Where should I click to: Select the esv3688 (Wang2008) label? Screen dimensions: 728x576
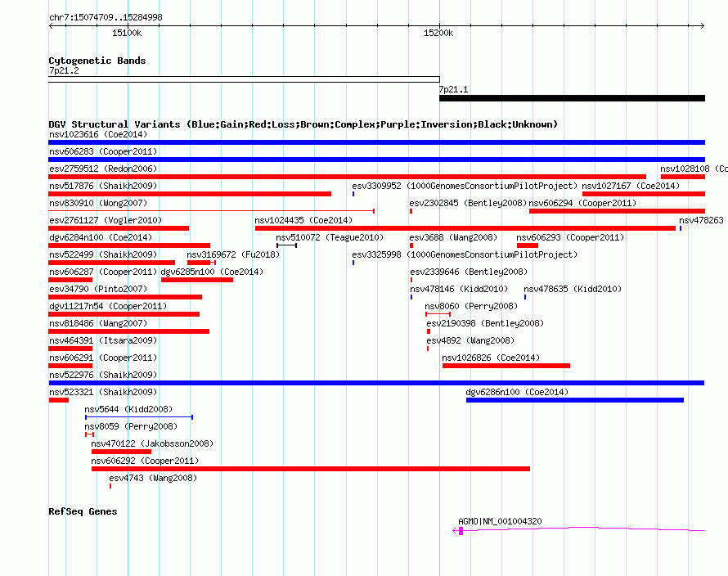tap(453, 238)
